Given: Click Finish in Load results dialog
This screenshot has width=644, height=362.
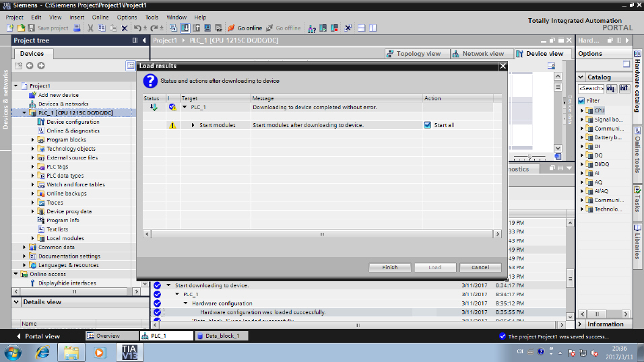Looking at the screenshot, I should click(390, 267).
